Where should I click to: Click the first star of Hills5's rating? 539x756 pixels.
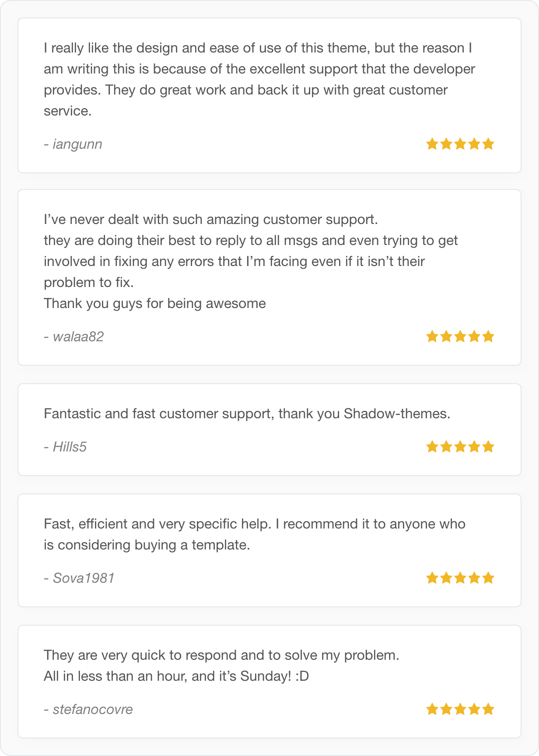click(432, 447)
